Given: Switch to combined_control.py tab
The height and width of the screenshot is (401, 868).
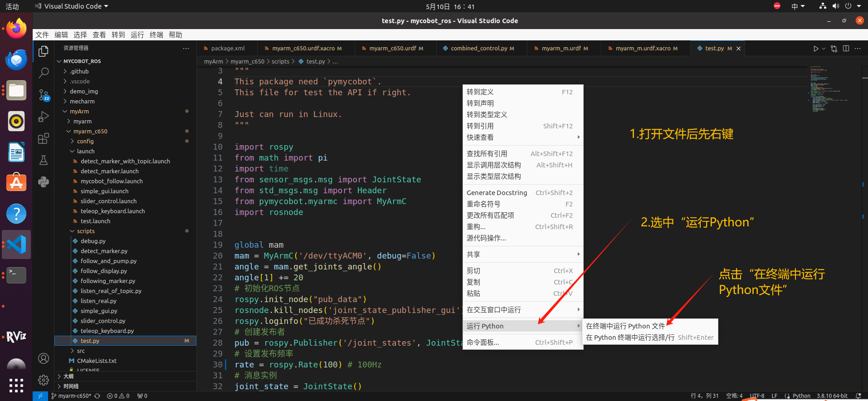Looking at the screenshot, I should click(x=481, y=48).
